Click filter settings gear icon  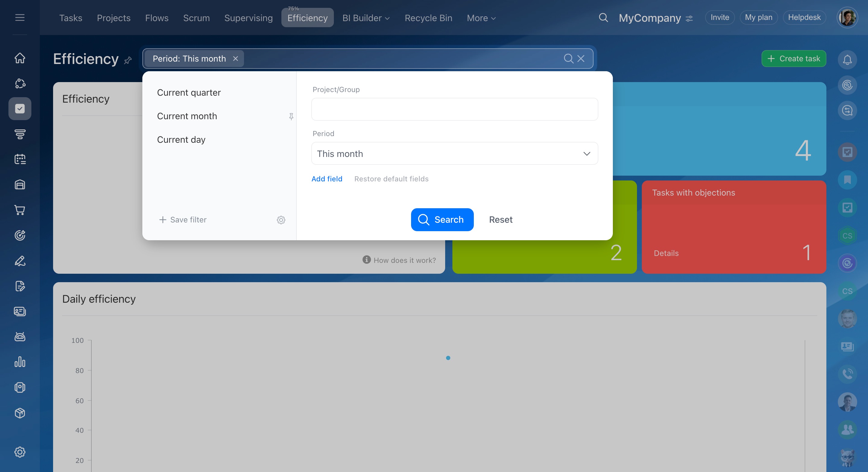(x=281, y=220)
